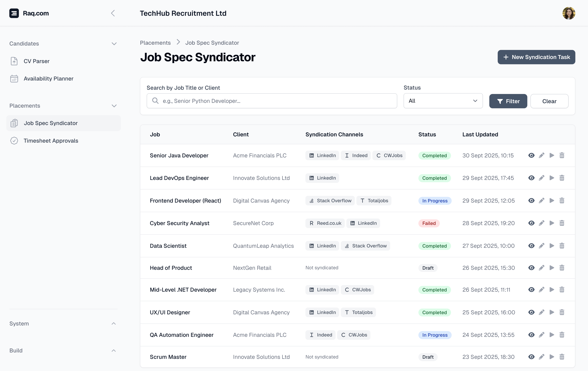
Task: Click eye icon for QA Automation Engineer
Action: [531, 335]
